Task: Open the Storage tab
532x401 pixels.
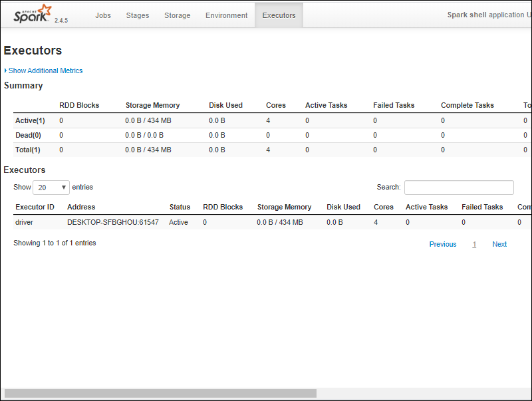Action: click(x=177, y=15)
